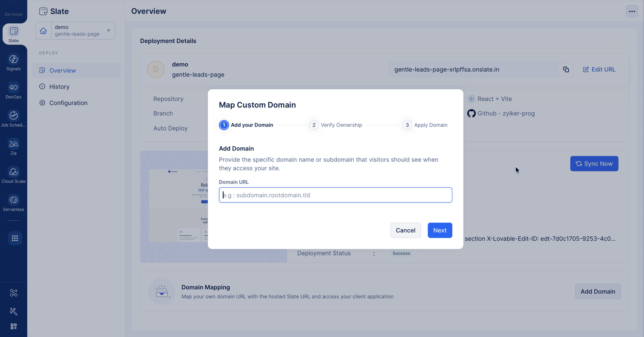Click the Repository label
Image resolution: width=644 pixels, height=337 pixels.
point(168,99)
